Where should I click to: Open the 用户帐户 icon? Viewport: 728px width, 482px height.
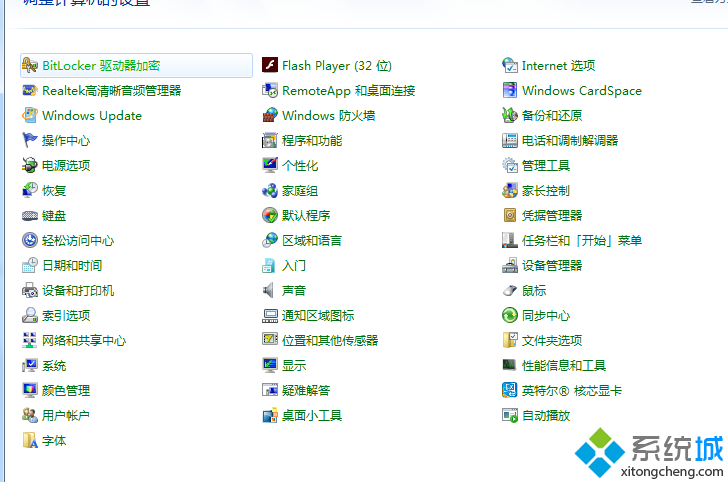30,416
